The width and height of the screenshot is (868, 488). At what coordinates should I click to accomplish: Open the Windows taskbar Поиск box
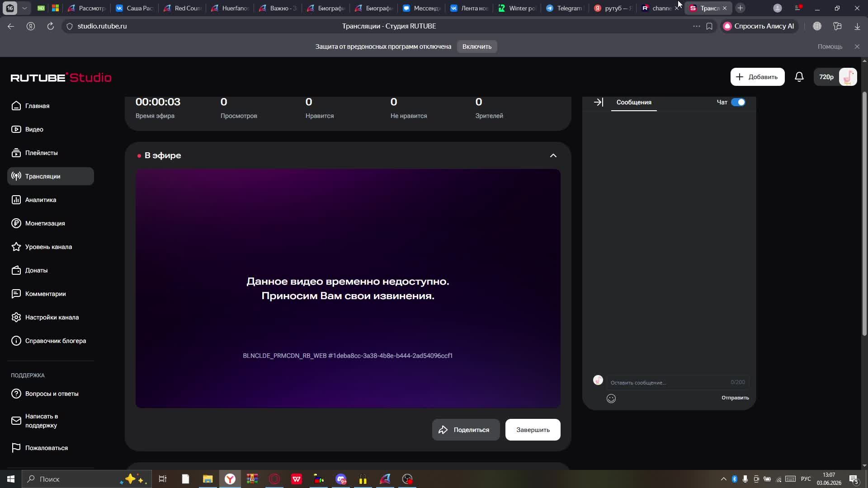86,479
